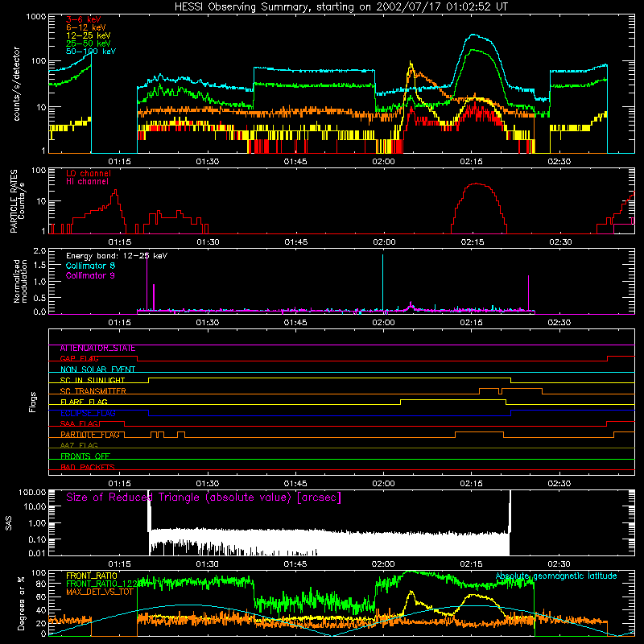Click the green "FRONT_RATIO_1225" legend label

pos(101,584)
